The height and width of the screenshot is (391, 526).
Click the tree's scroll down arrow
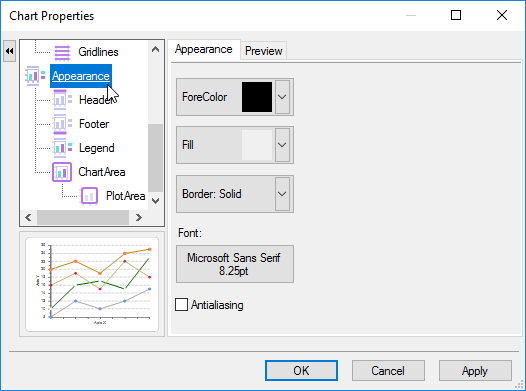(155, 201)
